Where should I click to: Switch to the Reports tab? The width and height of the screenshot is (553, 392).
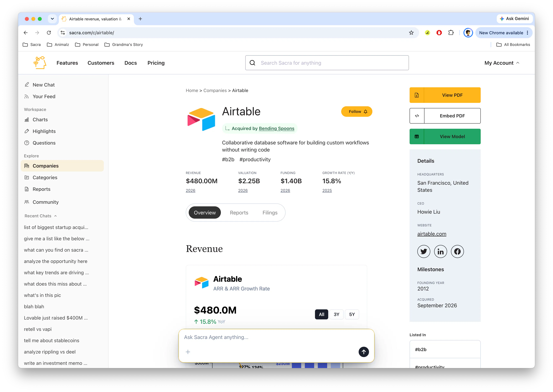point(239,213)
